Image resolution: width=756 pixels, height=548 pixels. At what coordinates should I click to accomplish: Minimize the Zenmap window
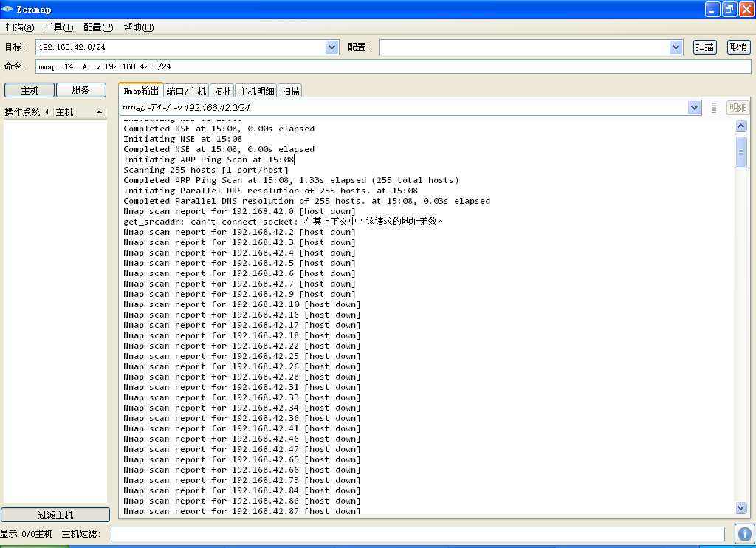click(712, 9)
